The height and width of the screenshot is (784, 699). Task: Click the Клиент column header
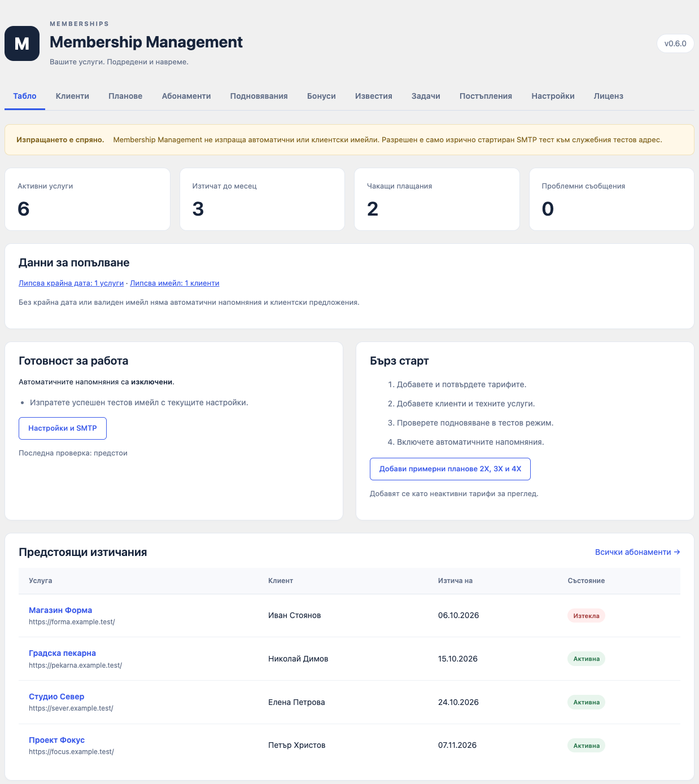[281, 581]
